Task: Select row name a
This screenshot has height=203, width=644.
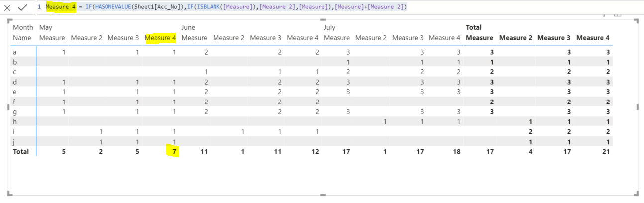Action: click(15, 52)
